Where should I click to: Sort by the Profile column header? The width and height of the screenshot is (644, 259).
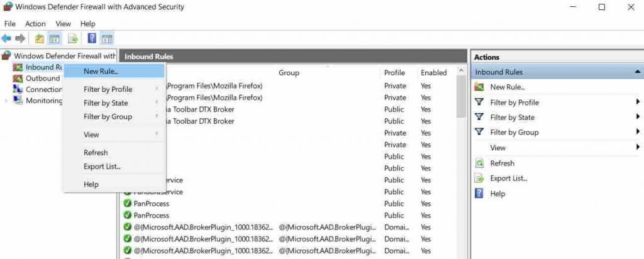tap(394, 73)
